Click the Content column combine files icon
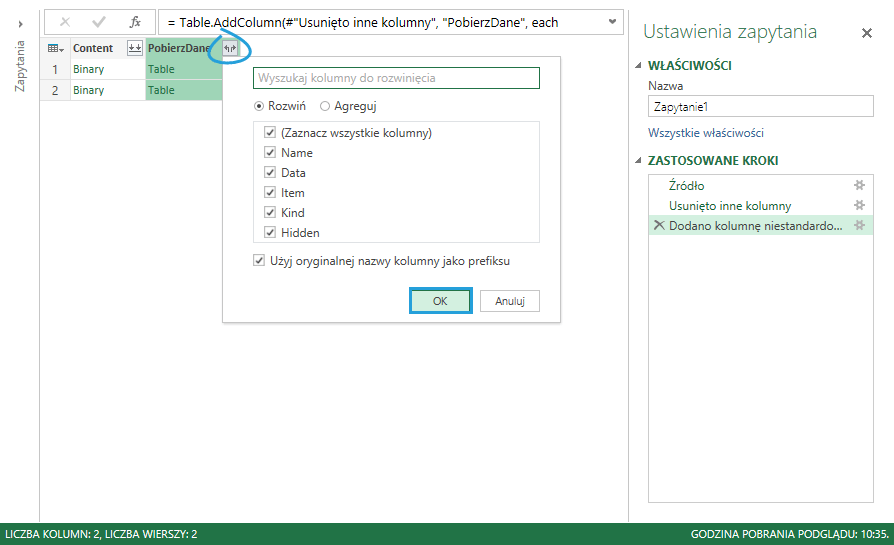 tap(135, 48)
